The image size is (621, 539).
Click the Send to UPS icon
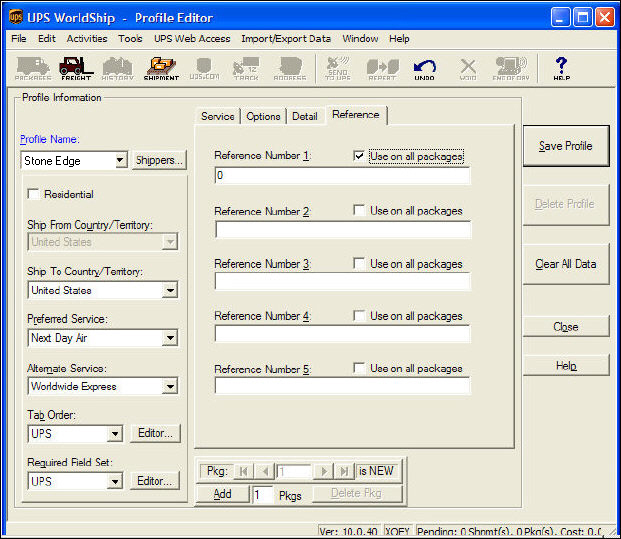(338, 68)
